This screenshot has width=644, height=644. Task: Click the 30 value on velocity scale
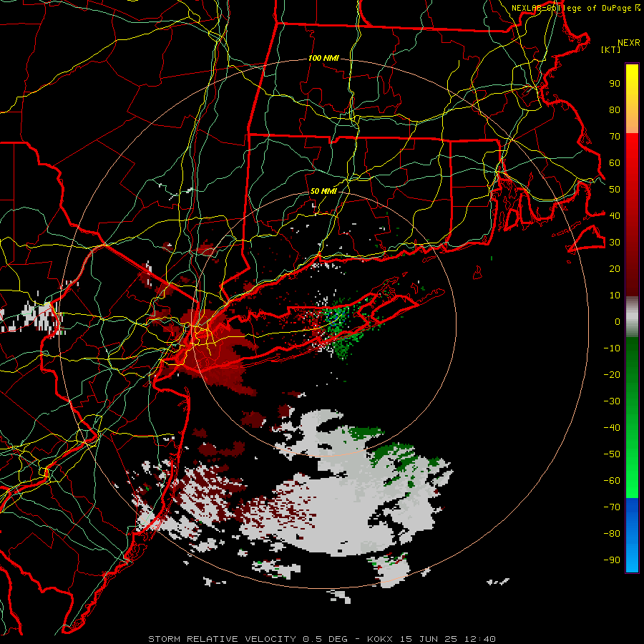(615, 243)
